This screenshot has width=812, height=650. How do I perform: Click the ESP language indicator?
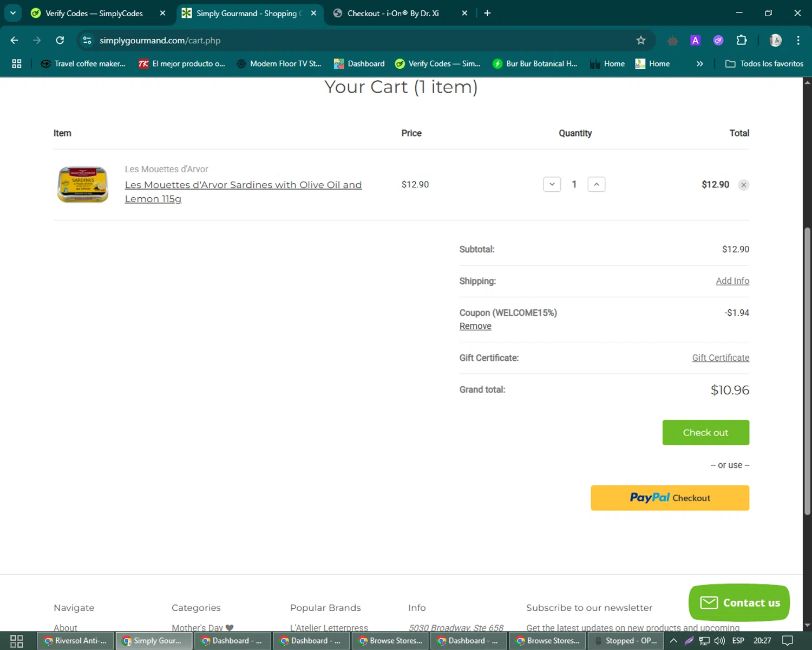(738, 641)
